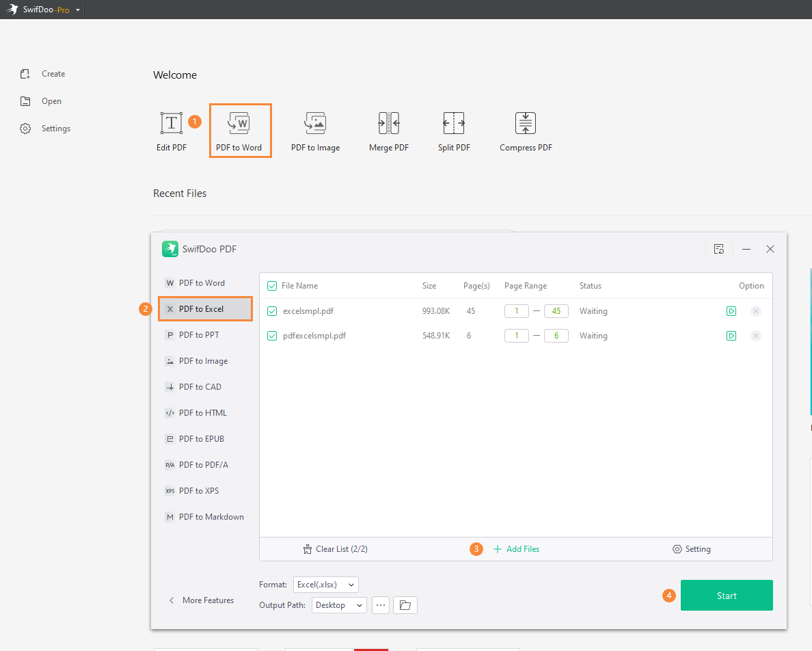Select PDF to Excel in dialog sidebar

coord(205,309)
